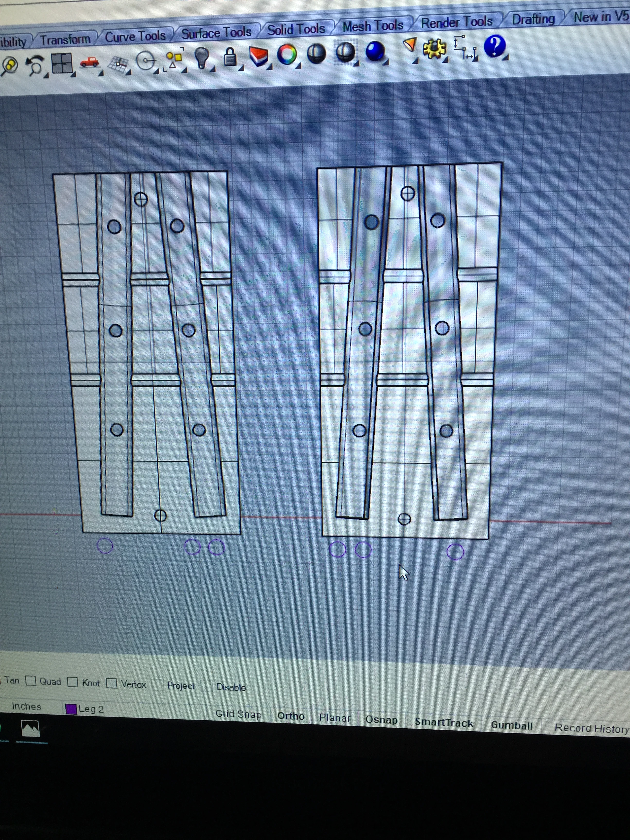This screenshot has height=840, width=630.
Task: Select the Mesh Tools tab
Action: (x=373, y=26)
